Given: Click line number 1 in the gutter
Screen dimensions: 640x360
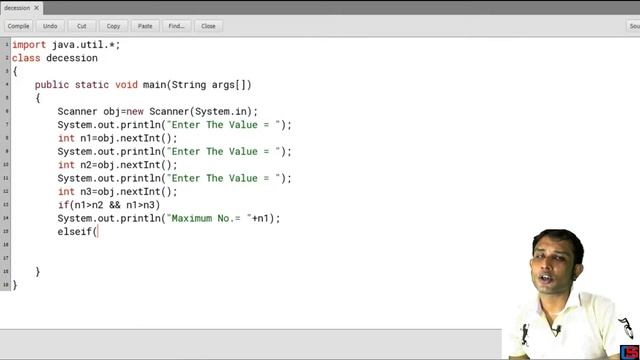Looking at the screenshot, I should (6, 44).
